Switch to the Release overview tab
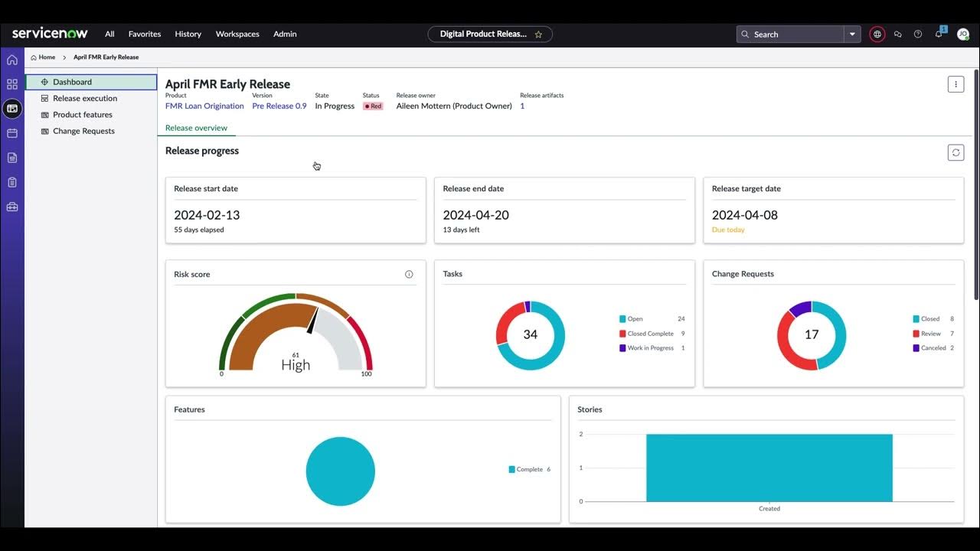This screenshot has height=551, width=980. click(197, 128)
